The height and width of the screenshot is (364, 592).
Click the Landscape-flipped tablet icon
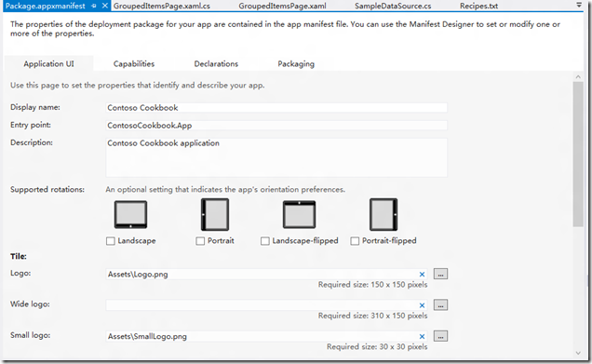(x=299, y=214)
